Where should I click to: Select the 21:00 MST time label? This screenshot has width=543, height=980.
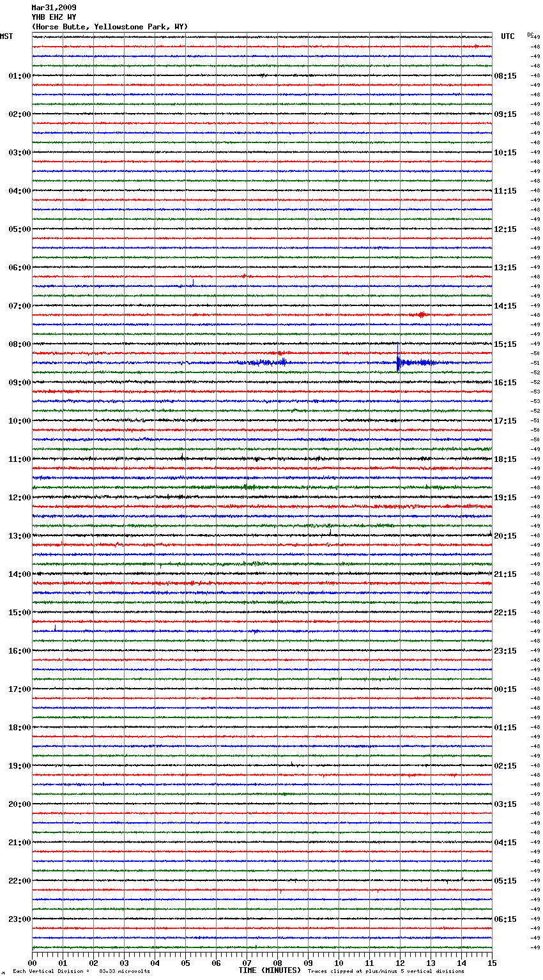pos(20,843)
